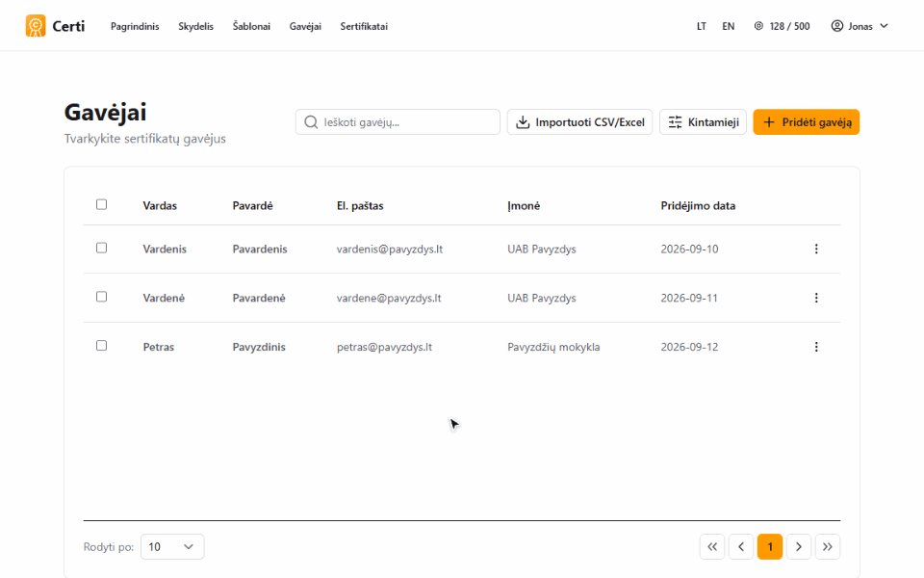Tick the checkbox for Petras Pavyzdinis
Image resolution: width=924 pixels, height=578 pixels.
click(x=101, y=346)
